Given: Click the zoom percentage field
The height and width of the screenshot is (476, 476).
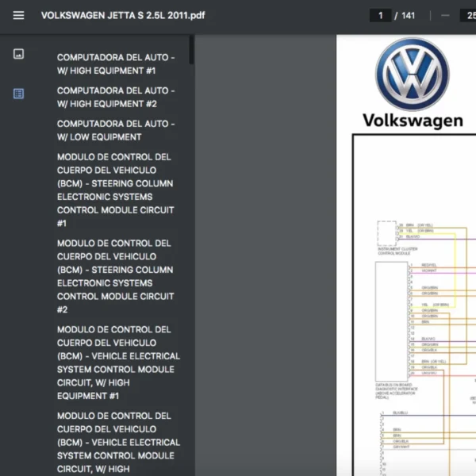Looking at the screenshot, I should (466, 16).
